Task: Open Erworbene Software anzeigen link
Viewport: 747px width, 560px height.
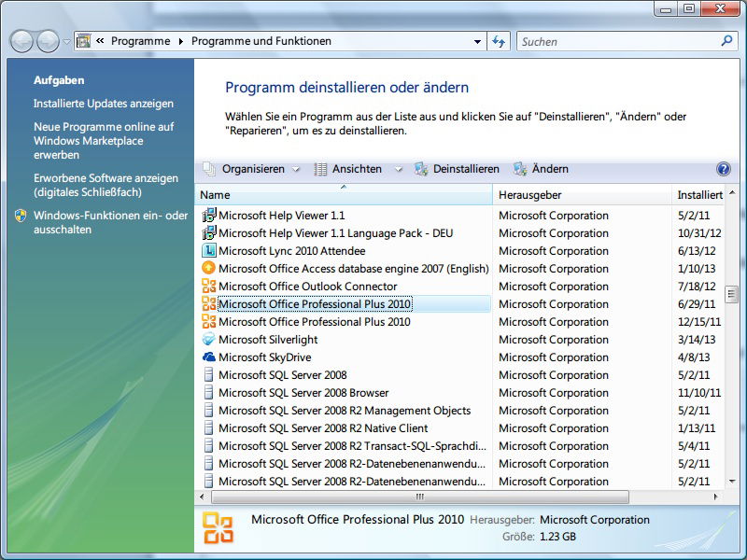Action: 106,185
